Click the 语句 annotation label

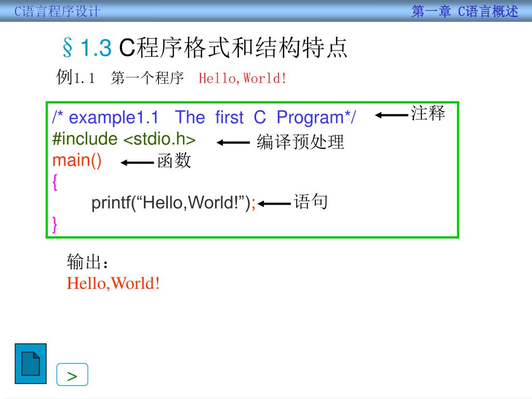click(x=311, y=202)
